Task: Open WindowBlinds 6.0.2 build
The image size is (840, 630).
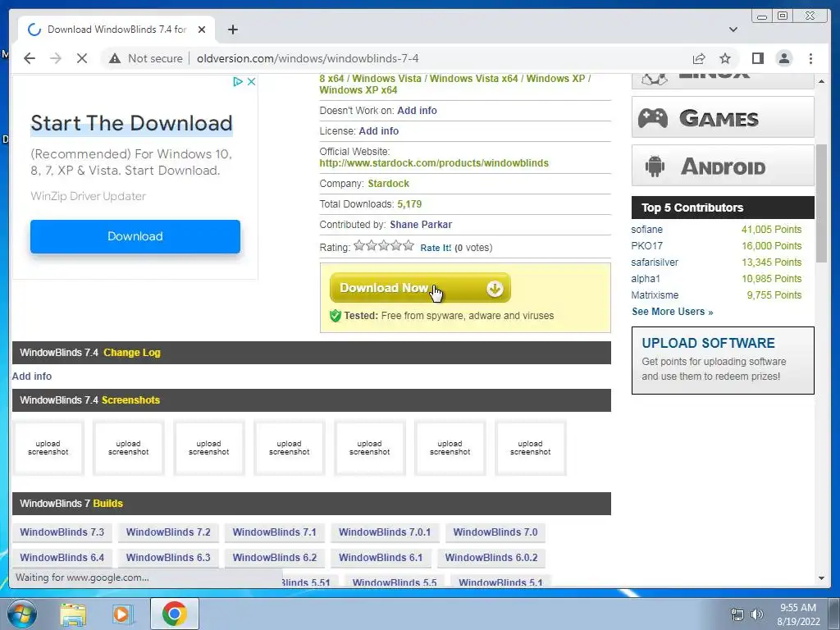Action: click(x=491, y=558)
